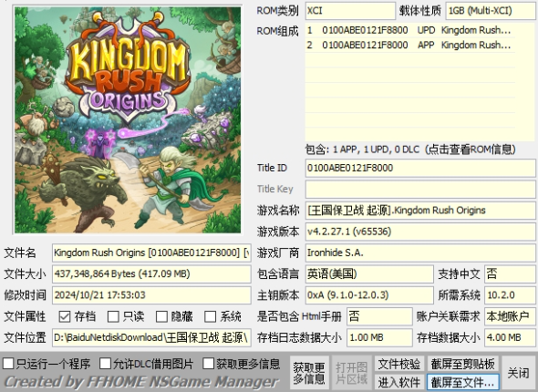Click the 游戏版本 v4.2.27.1 field
The image size is (538, 392).
click(x=420, y=232)
